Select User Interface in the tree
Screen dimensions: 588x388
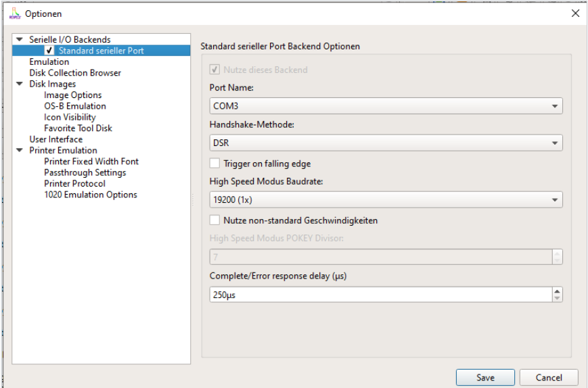click(55, 139)
